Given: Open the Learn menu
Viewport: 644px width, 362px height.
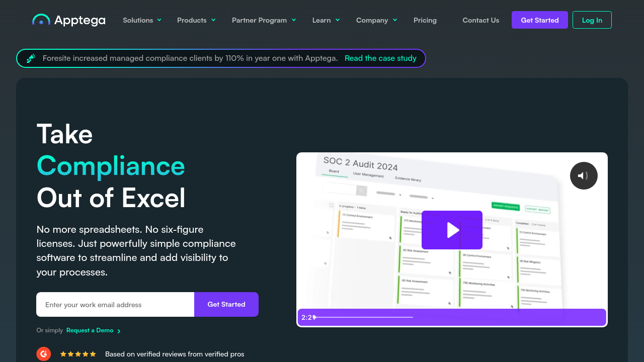Looking at the screenshot, I should coord(326,20).
